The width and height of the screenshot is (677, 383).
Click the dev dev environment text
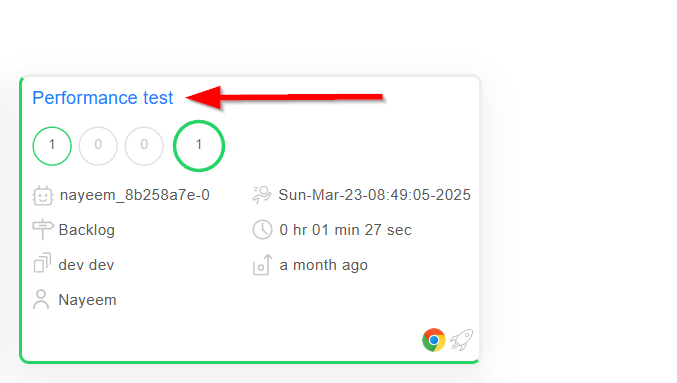86,265
